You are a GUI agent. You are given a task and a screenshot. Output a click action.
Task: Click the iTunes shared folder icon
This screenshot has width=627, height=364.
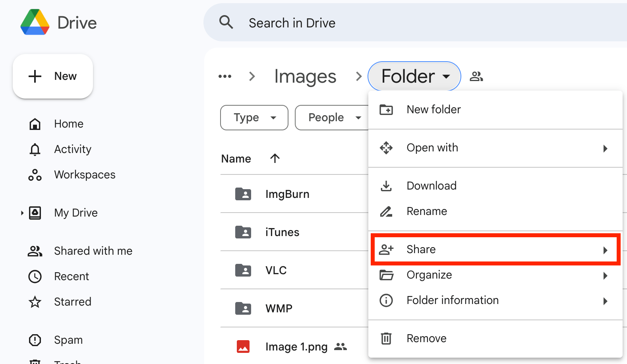[x=243, y=232]
